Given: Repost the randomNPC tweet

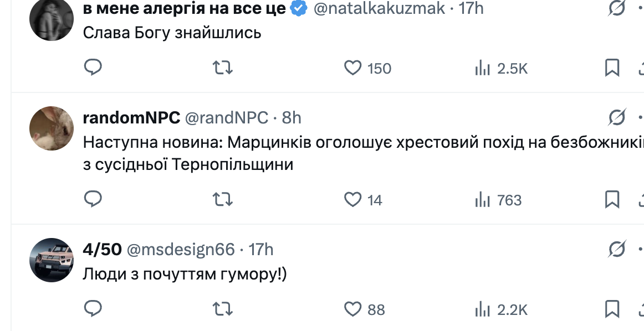Looking at the screenshot, I should click(223, 199).
